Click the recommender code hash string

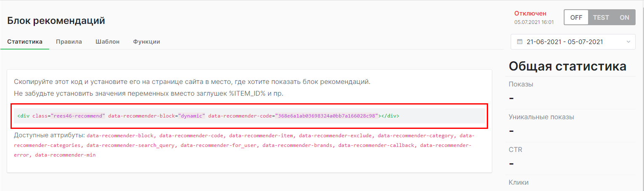click(327, 116)
